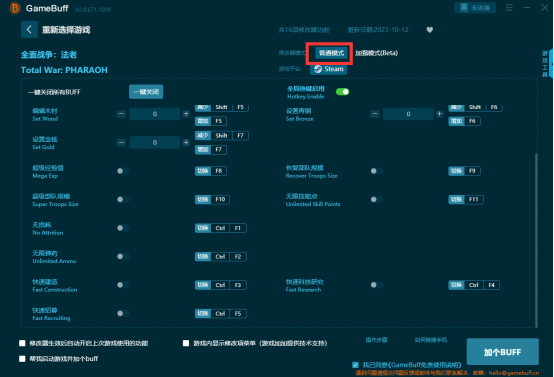The width and height of the screenshot is (554, 377).
Task: Disable the Hotkey Enable switch
Action: point(342,92)
